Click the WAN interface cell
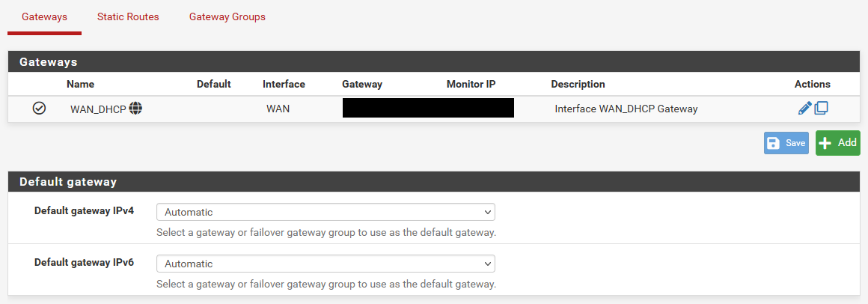This screenshot has width=868, height=304. point(278,109)
